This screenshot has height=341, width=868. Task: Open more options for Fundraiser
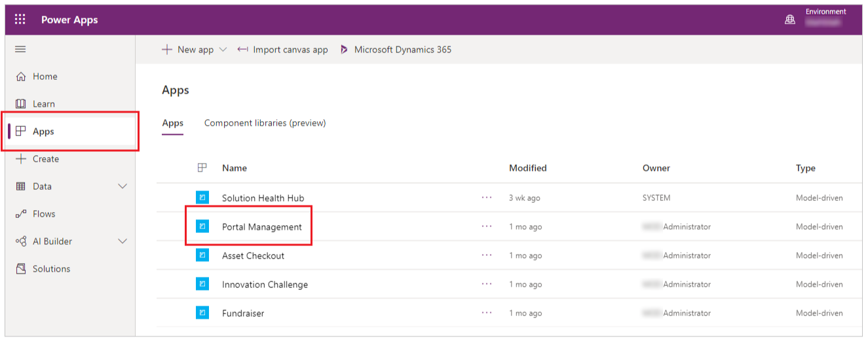click(x=487, y=313)
